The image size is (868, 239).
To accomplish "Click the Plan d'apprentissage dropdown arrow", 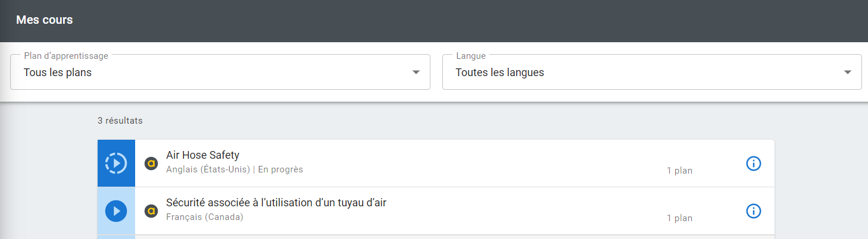I will point(416,73).
